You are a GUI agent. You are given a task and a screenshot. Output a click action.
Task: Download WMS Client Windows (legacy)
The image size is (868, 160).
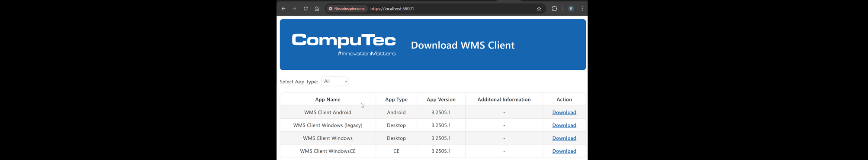point(564,125)
